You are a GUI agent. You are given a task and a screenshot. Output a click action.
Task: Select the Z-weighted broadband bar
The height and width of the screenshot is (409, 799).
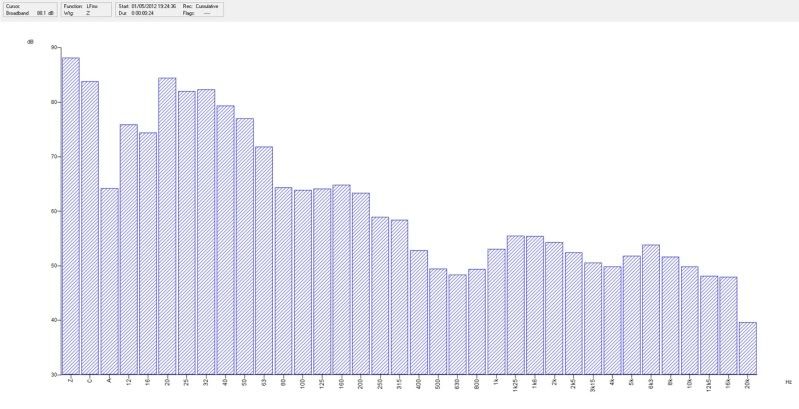70,216
